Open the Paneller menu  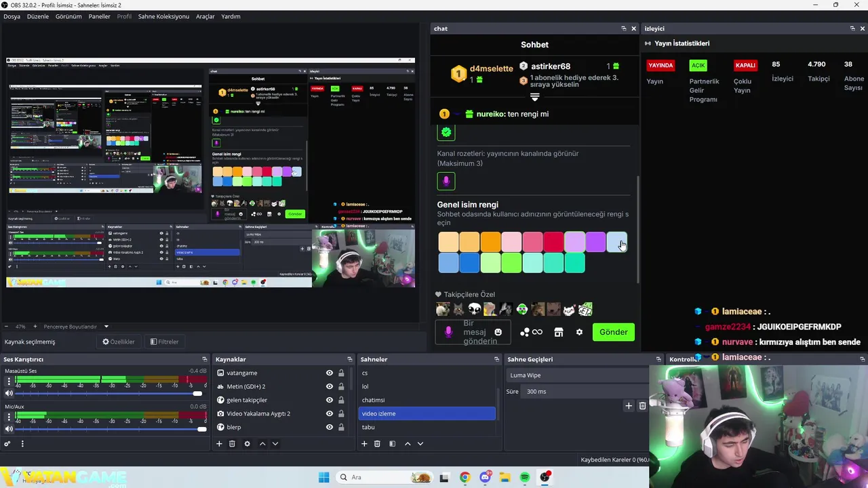[x=99, y=16]
